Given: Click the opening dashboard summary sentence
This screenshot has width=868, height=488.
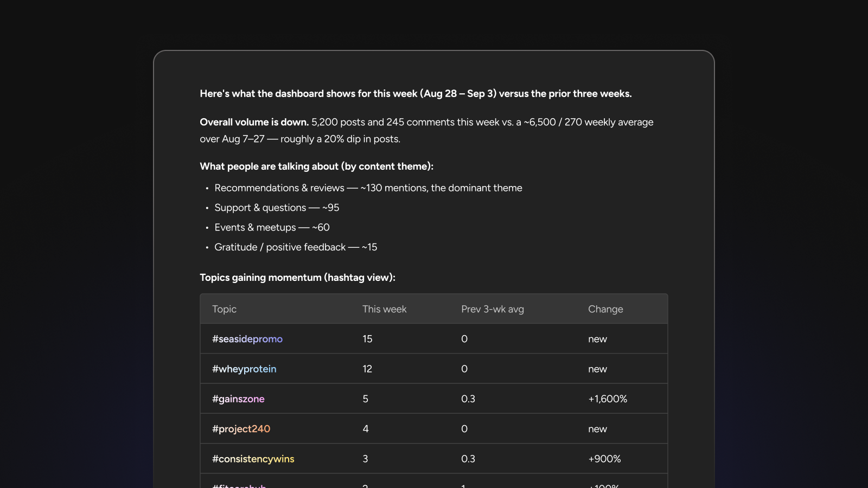Looking at the screenshot, I should pyautogui.click(x=416, y=94).
